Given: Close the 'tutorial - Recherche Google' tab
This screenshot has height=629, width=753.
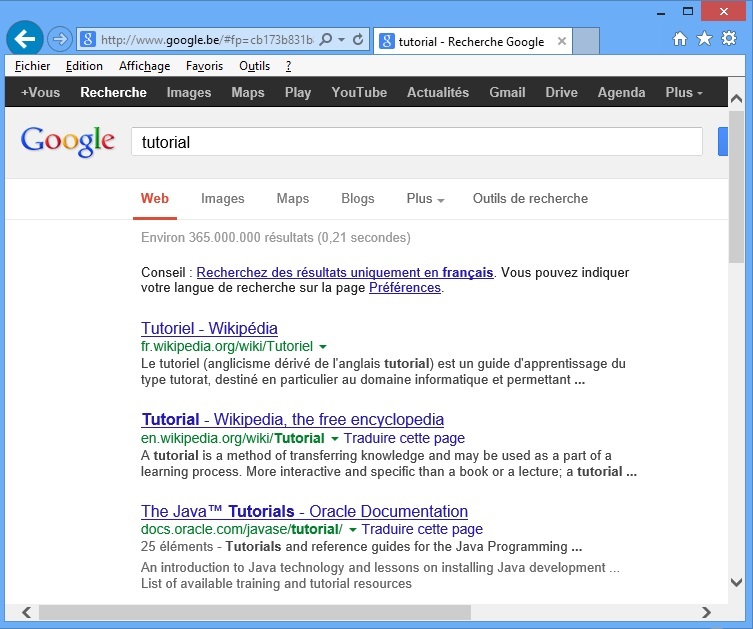Looking at the screenshot, I should 561,41.
